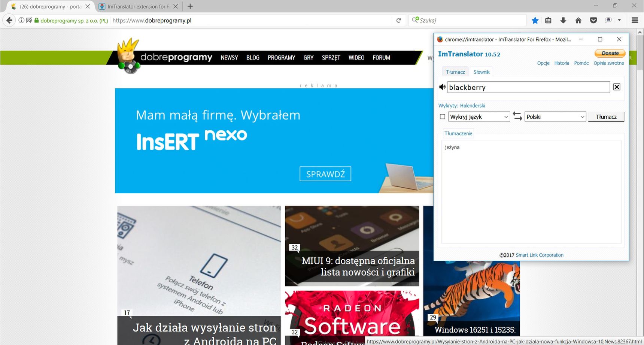Open the Polski target language dropdown
Image resolution: width=644 pixels, height=345 pixels.
tap(555, 116)
